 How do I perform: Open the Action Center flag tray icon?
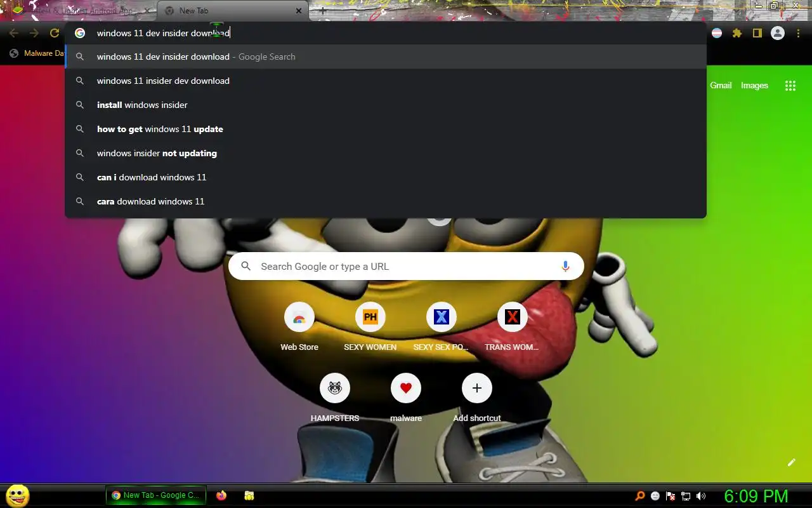point(671,496)
